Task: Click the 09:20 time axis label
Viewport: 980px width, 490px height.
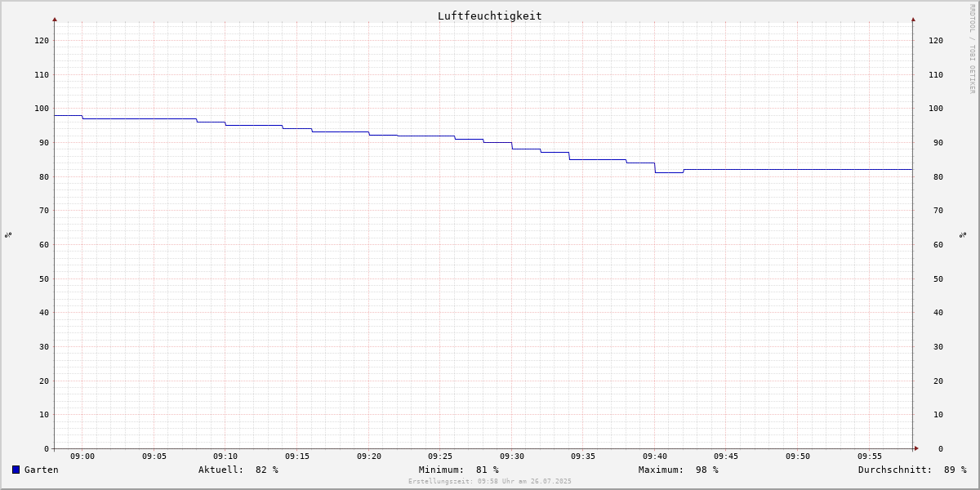Action: click(x=369, y=457)
